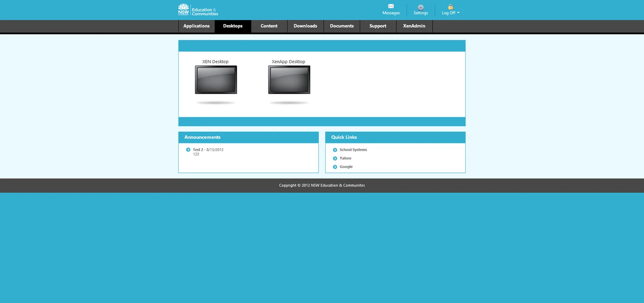Open the Settings gear icon
Screen dimensions: 644x303
[421, 7]
